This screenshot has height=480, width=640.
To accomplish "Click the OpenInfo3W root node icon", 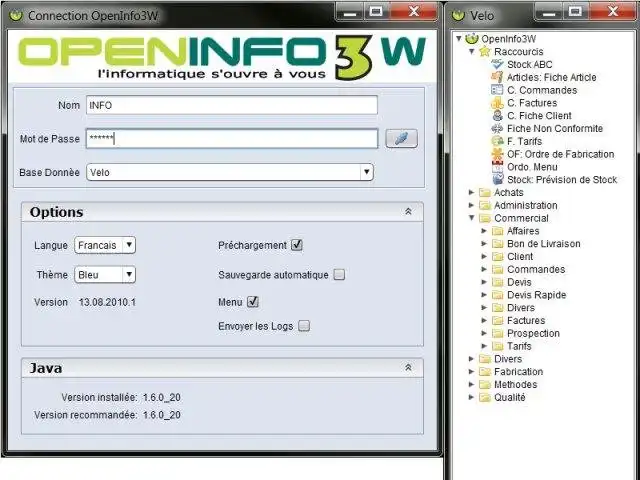I will (x=471, y=39).
